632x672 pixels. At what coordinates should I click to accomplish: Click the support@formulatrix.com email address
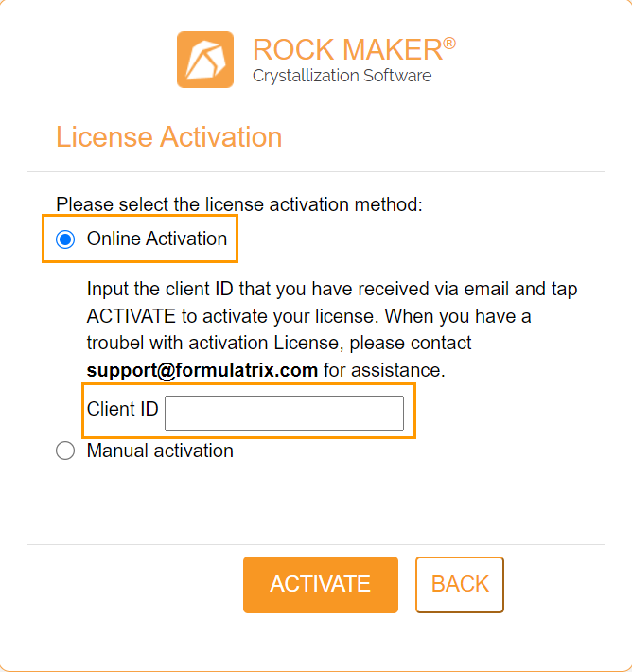202,370
